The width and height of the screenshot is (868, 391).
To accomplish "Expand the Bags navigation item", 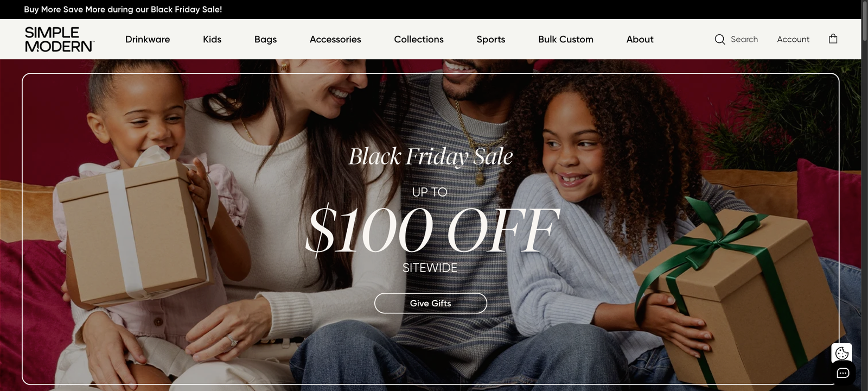I will (x=265, y=39).
